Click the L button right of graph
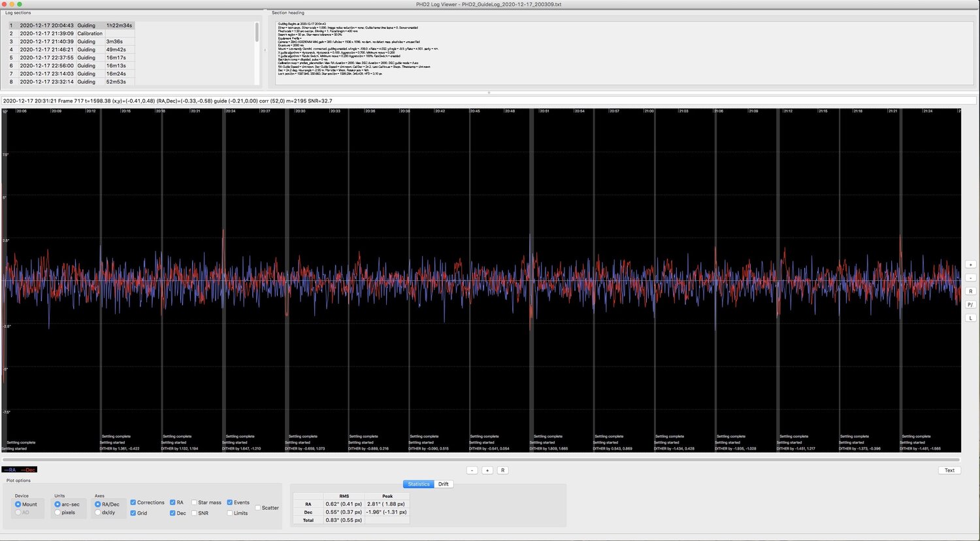The width and height of the screenshot is (980, 541). coord(970,318)
